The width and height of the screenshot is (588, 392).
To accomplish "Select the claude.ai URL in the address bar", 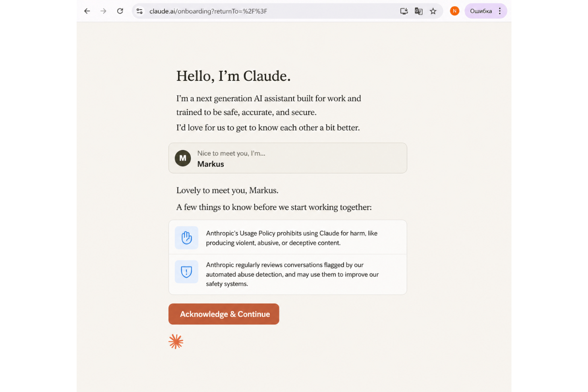I will coord(208,11).
